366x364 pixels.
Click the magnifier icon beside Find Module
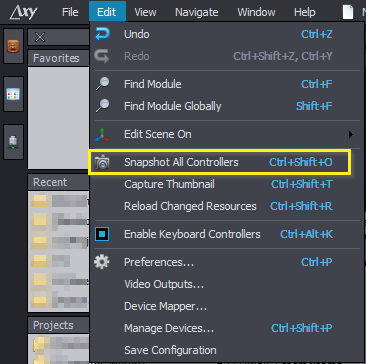pyautogui.click(x=102, y=84)
